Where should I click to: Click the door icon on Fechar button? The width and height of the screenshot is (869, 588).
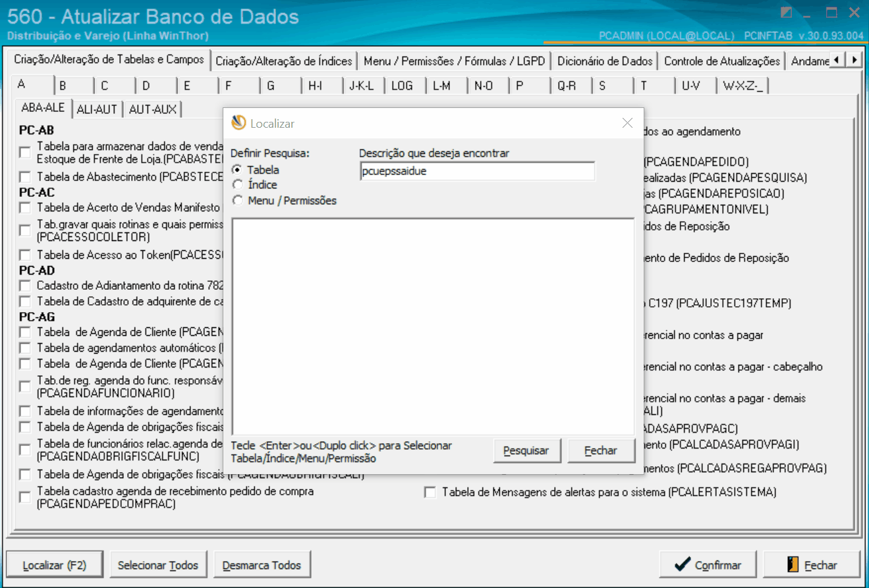(793, 565)
